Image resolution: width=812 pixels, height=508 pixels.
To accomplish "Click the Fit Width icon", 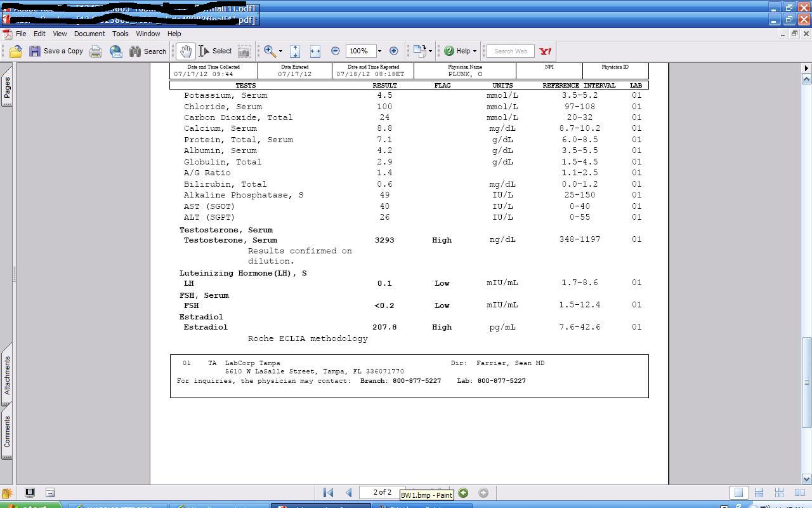I will tap(315, 51).
